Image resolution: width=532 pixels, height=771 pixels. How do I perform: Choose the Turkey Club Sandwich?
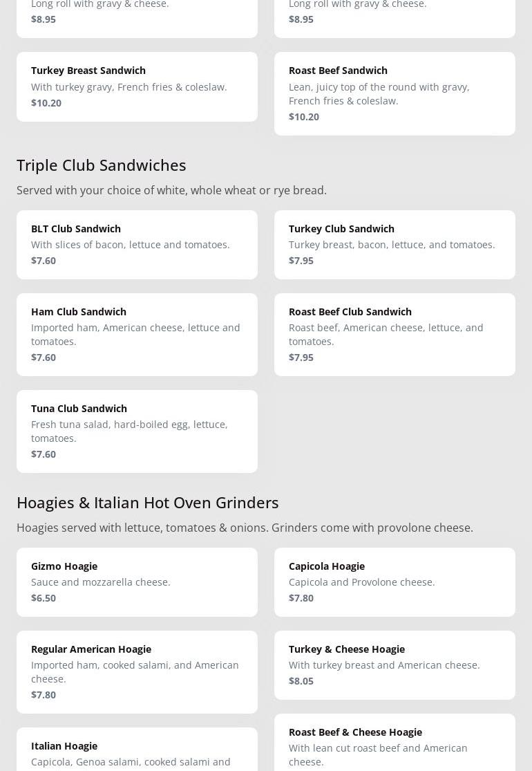(x=395, y=244)
